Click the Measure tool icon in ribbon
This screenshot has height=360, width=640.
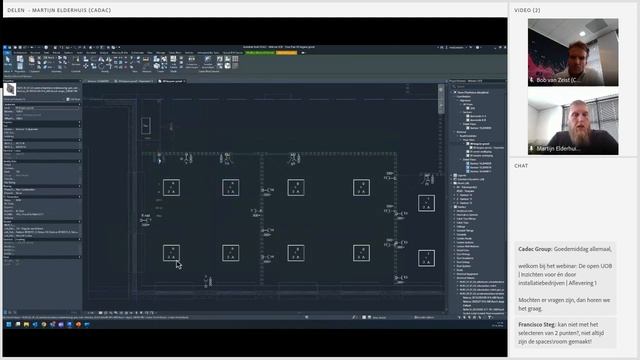[x=146, y=60]
